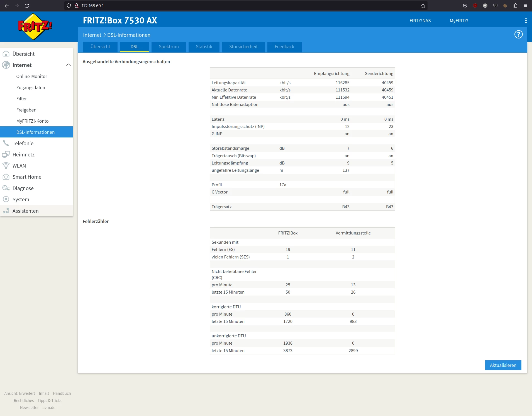Open the help question mark icon
The height and width of the screenshot is (416, 532).
(x=518, y=35)
